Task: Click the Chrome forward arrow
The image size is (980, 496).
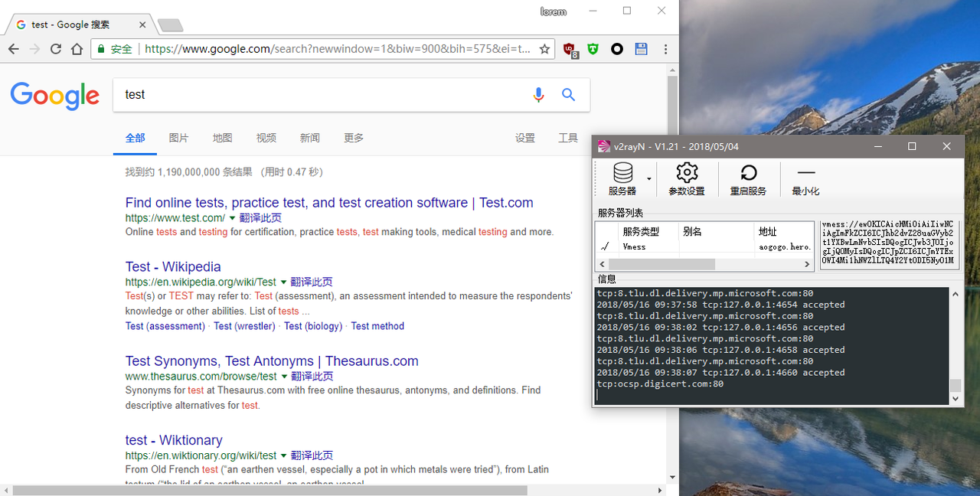Action: (34, 49)
